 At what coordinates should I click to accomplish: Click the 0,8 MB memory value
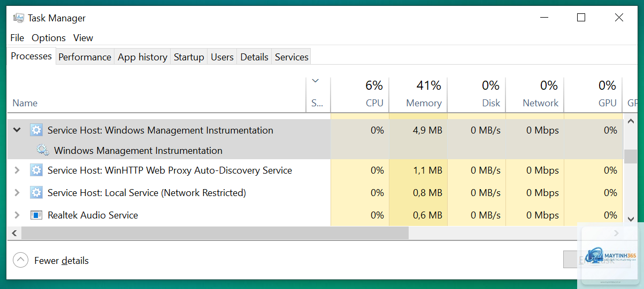(x=427, y=193)
